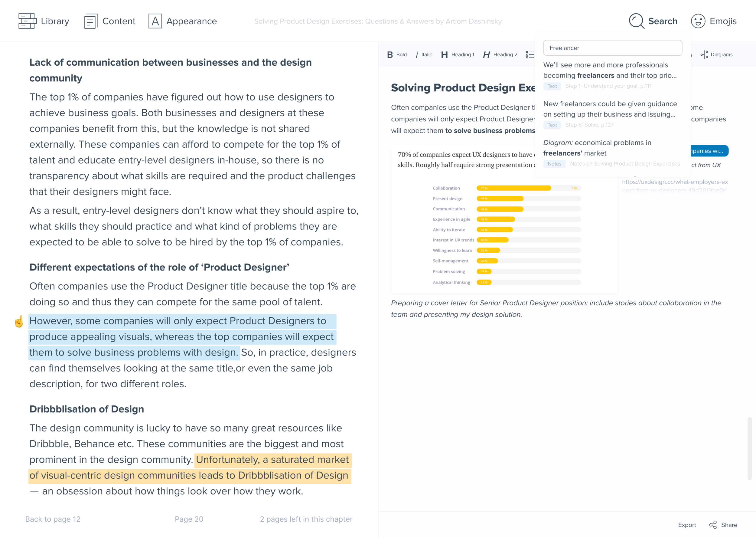Click the notes panel scrollbar

click(749, 448)
